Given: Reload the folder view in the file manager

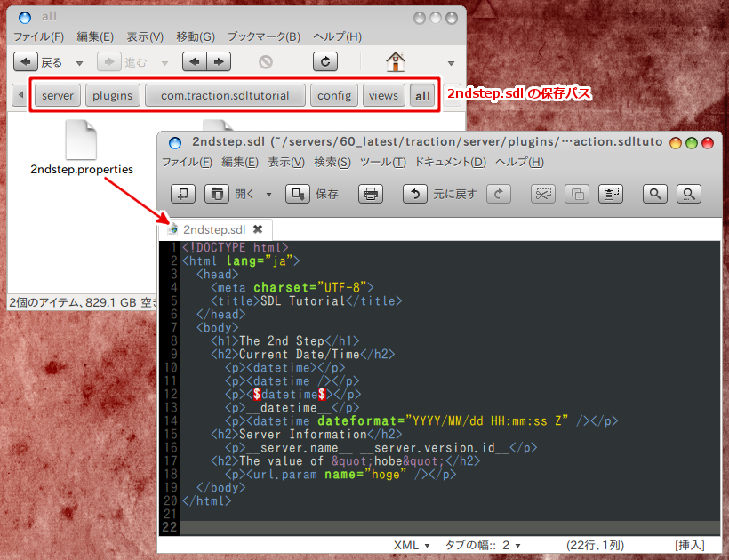Looking at the screenshot, I should (325, 62).
